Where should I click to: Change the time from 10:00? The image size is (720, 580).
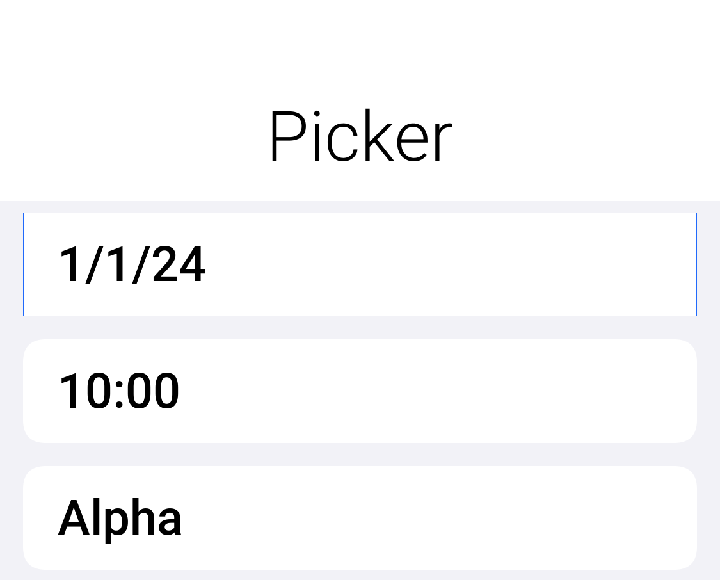[360, 391]
